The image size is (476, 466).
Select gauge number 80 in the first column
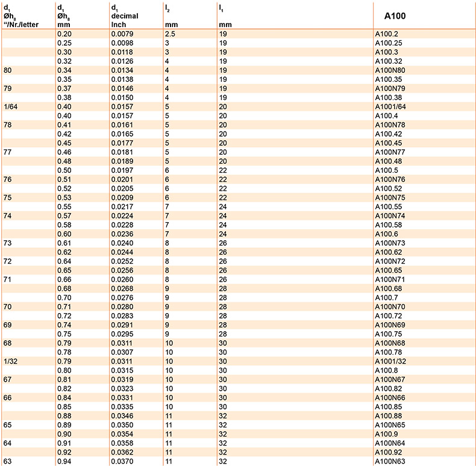pos(8,70)
